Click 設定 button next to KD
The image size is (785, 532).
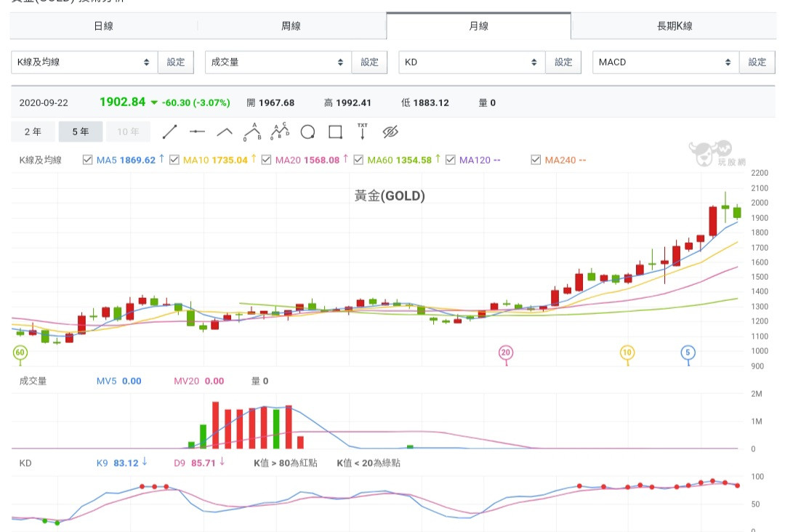pyautogui.click(x=563, y=62)
